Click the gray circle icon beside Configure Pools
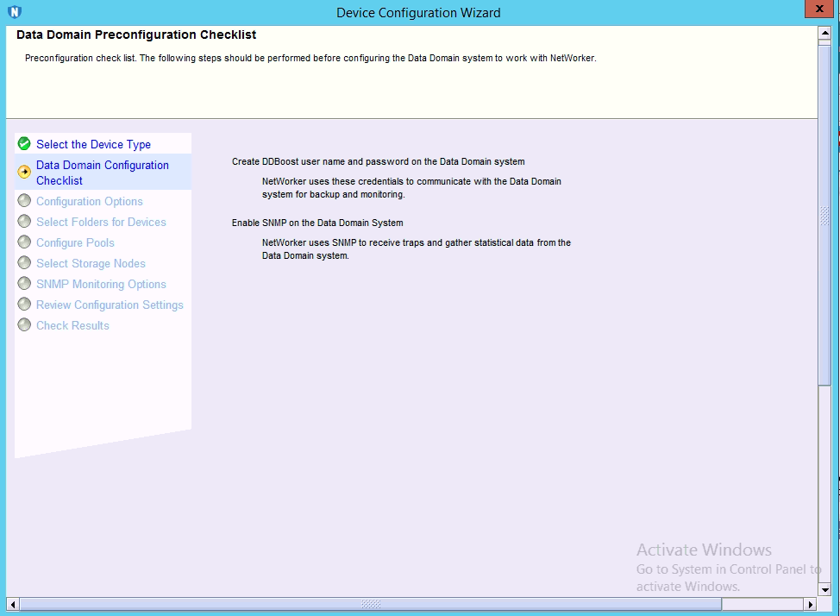The height and width of the screenshot is (616, 840). coord(24,242)
